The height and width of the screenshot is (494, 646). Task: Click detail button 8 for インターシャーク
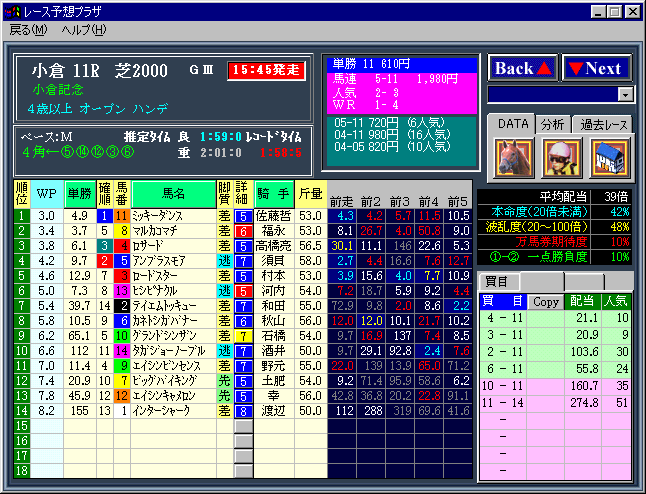click(x=243, y=411)
